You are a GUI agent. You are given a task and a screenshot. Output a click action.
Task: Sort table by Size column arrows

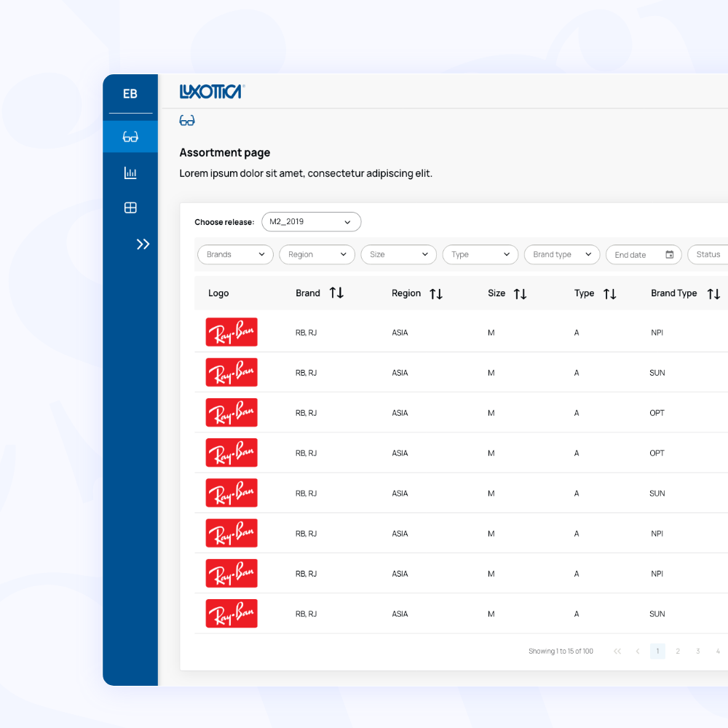coord(520,294)
